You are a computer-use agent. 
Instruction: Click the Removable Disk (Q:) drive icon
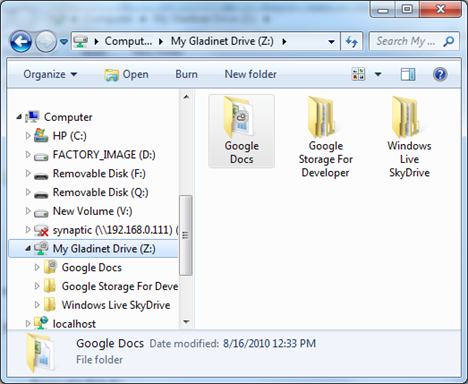41,194
